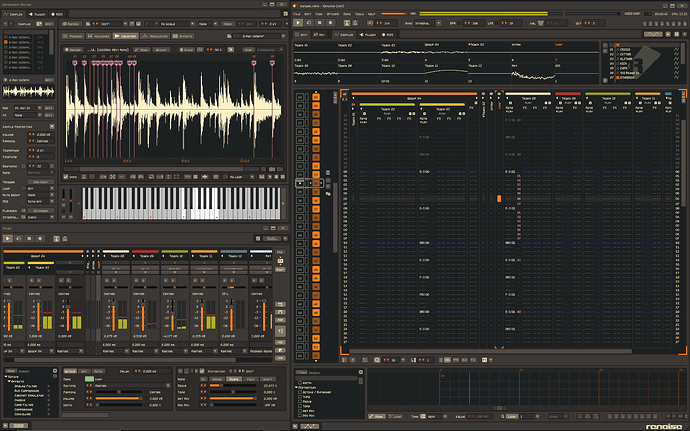This screenshot has width=690, height=431.
Task: Open Routing Master dropdown in track device
Action: point(132,385)
